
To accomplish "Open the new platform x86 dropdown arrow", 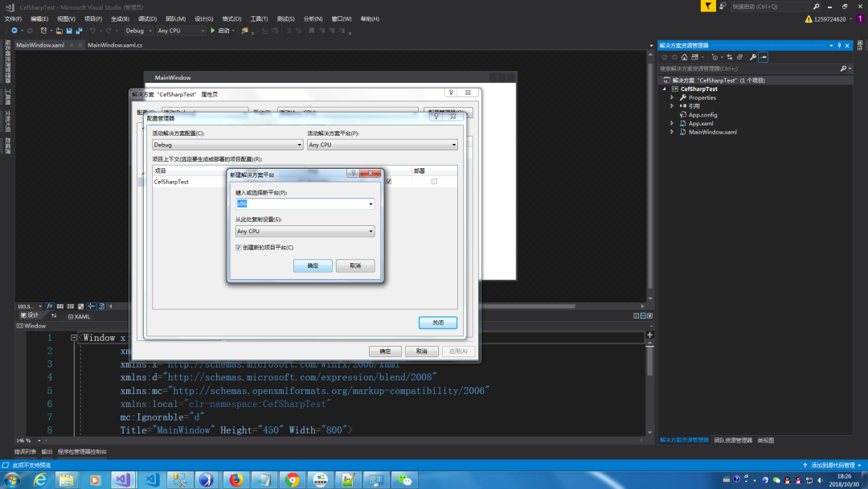I will pyautogui.click(x=371, y=204).
